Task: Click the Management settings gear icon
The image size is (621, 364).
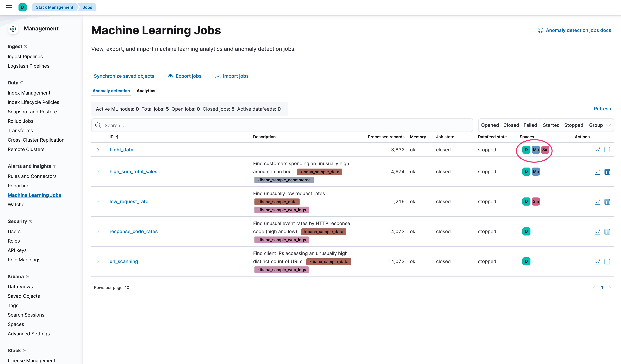Action: (x=13, y=29)
